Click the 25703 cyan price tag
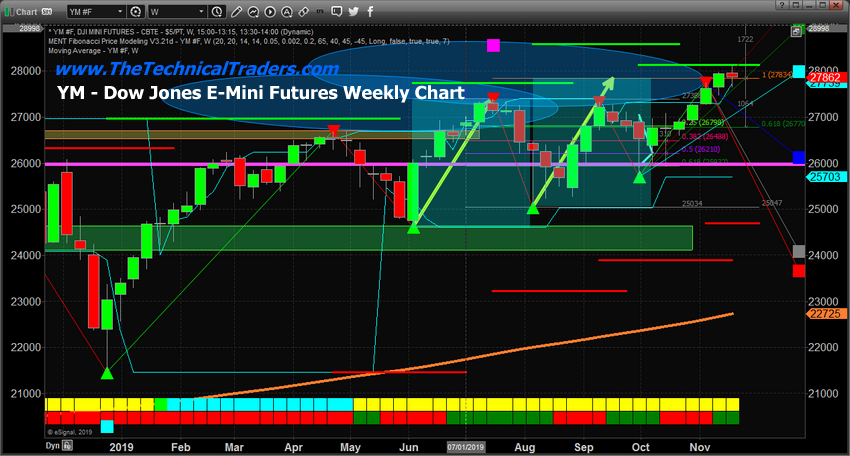850x456 pixels. 826,177
